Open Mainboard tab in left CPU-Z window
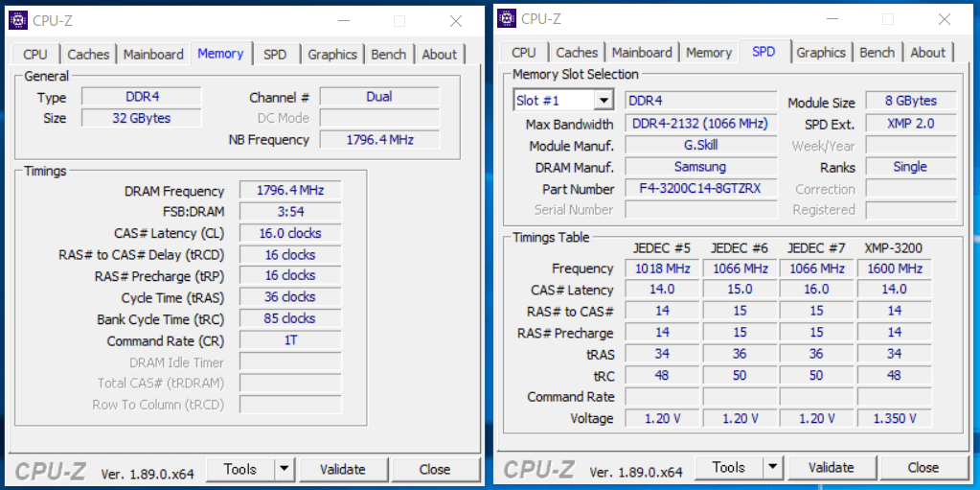980x490 pixels. pos(153,55)
